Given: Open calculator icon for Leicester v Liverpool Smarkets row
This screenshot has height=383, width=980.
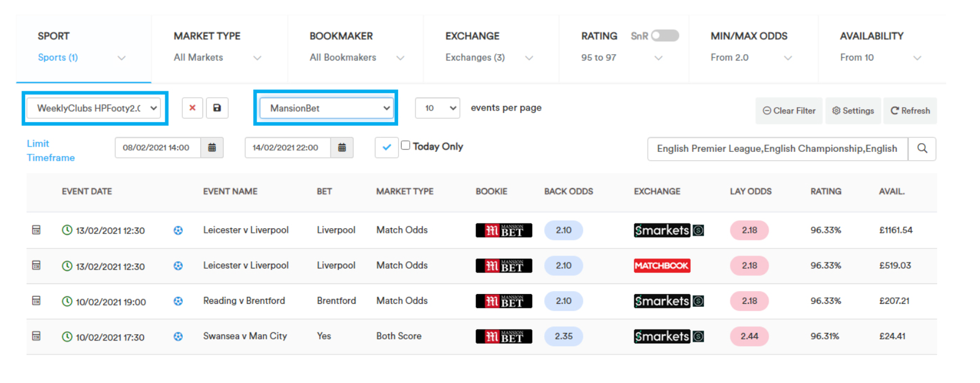Looking at the screenshot, I should tap(36, 230).
